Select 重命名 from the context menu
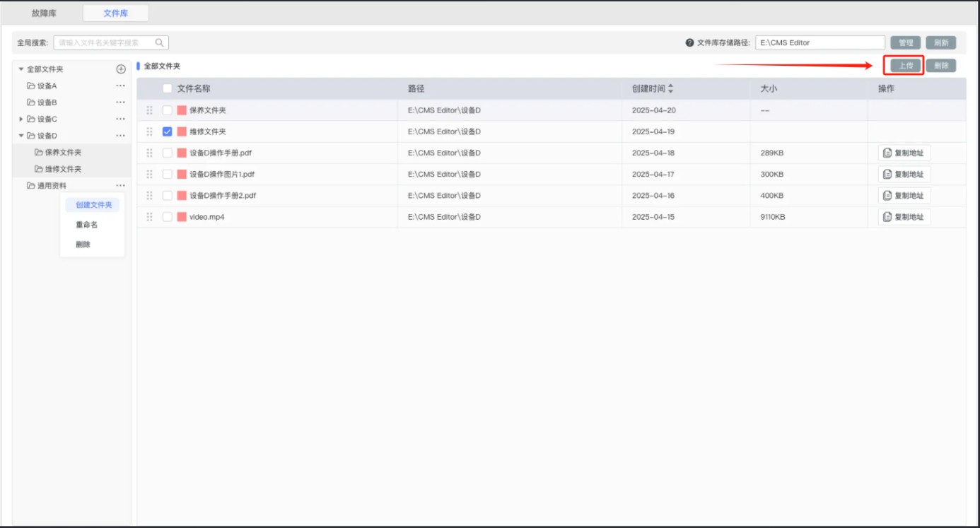Viewport: 980px width, 528px height. pos(87,225)
